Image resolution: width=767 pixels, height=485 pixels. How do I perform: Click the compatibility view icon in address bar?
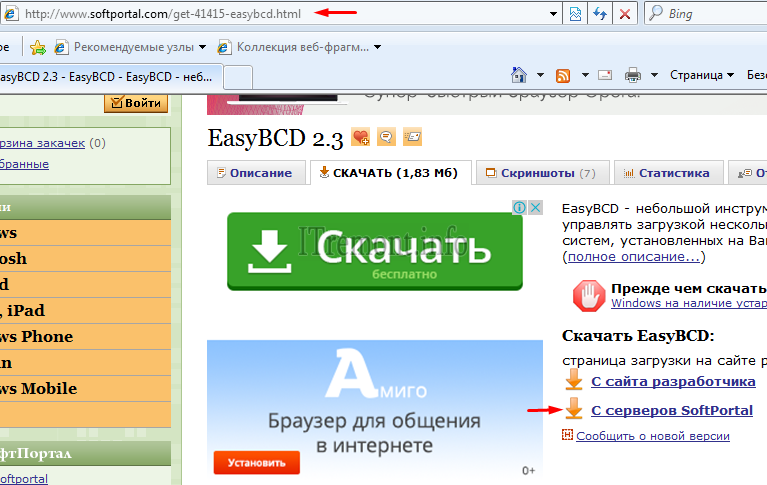tap(575, 14)
